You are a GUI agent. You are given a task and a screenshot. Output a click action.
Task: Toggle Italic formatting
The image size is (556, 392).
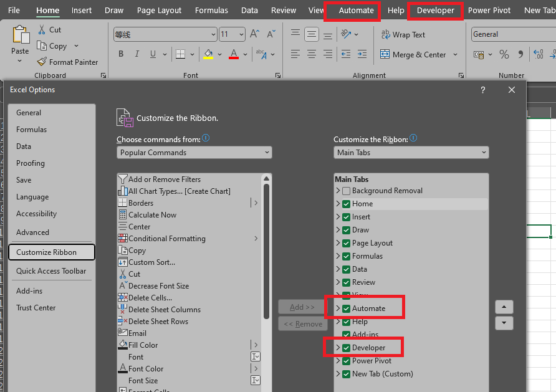tap(137, 54)
